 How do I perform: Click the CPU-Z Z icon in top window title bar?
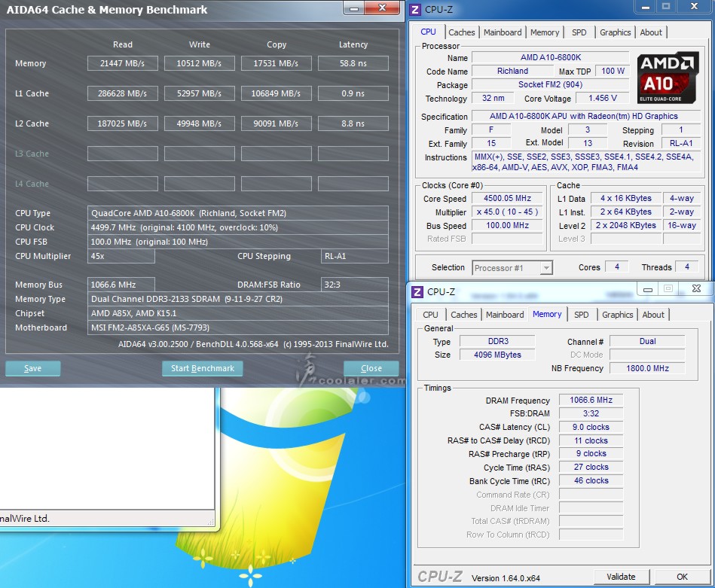click(x=415, y=10)
